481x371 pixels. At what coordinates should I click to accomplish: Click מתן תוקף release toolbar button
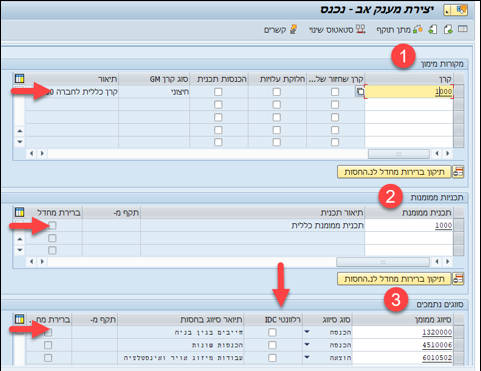pyautogui.click(x=417, y=29)
